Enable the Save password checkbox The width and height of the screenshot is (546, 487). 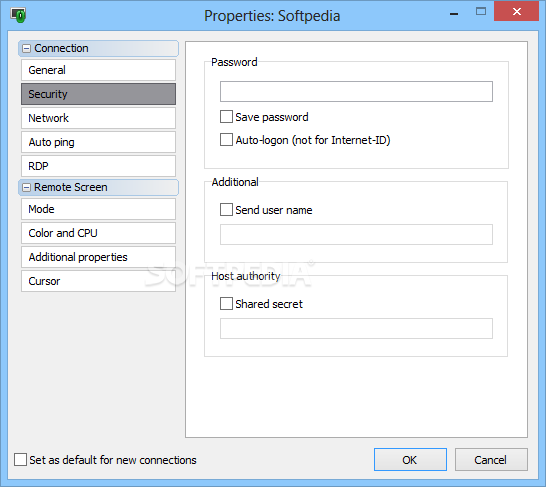(226, 117)
